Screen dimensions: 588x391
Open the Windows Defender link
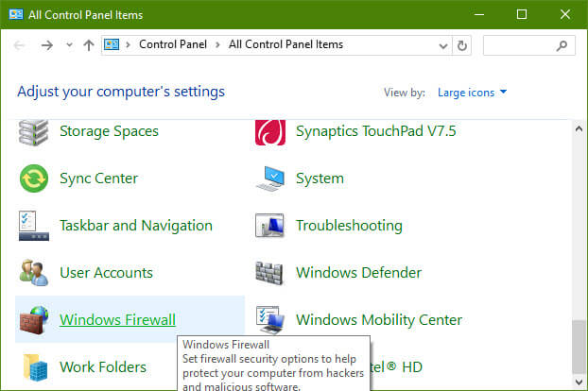click(359, 273)
